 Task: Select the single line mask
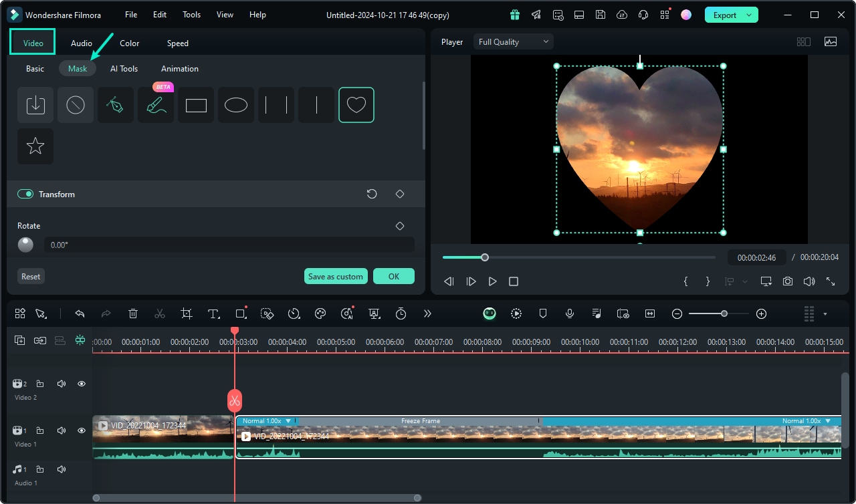point(316,105)
